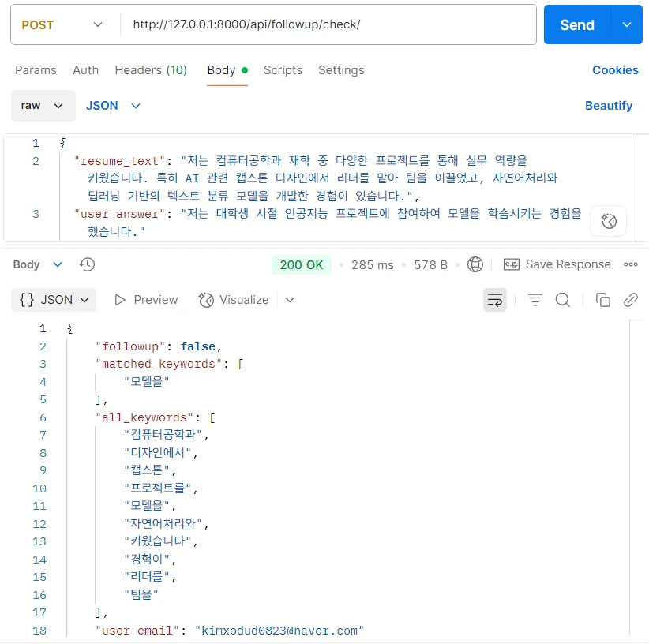
Task: Click the 200 OK status badge
Action: [302, 264]
